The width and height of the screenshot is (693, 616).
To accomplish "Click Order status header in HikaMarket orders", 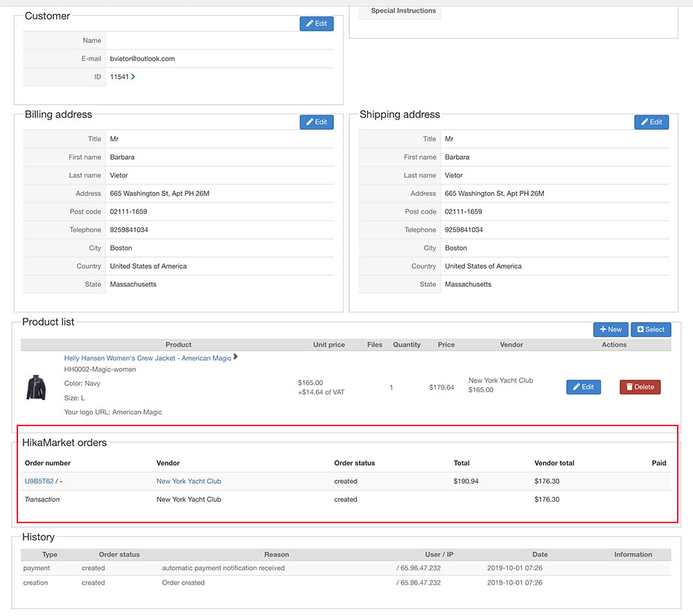I will tap(354, 463).
